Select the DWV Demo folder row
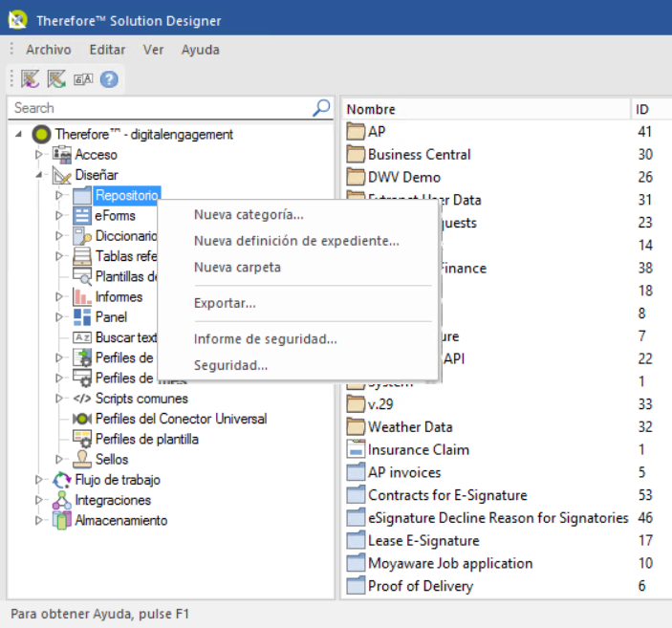The height and width of the screenshot is (628, 672). point(508,177)
